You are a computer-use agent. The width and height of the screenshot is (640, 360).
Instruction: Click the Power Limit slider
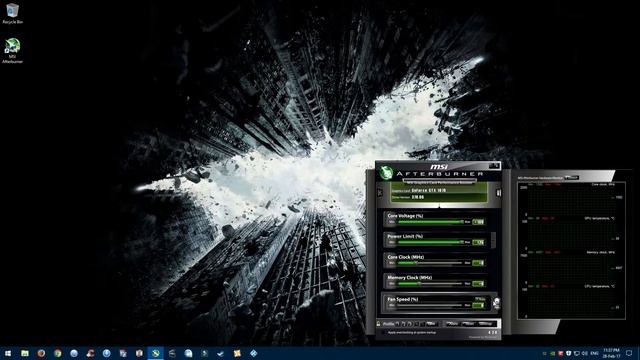pos(431,242)
